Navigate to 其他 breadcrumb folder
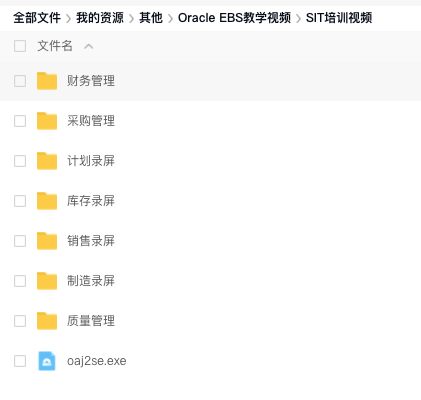 pos(151,18)
